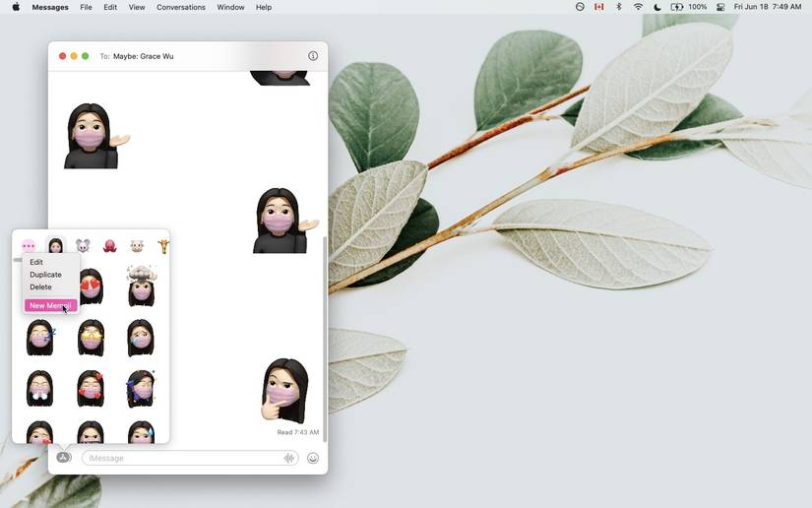This screenshot has height=508, width=812.
Task: Pick the closed-eyes white-hands Memoji sticker
Action: (x=40, y=388)
